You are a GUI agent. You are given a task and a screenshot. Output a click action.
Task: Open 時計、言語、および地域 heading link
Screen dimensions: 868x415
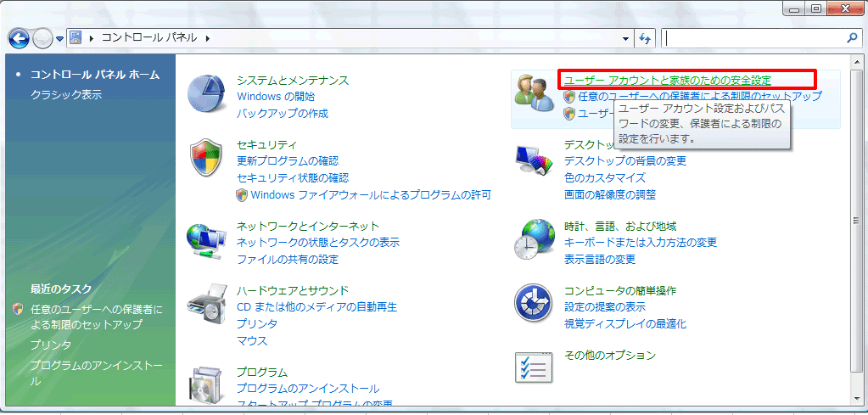coord(620,227)
